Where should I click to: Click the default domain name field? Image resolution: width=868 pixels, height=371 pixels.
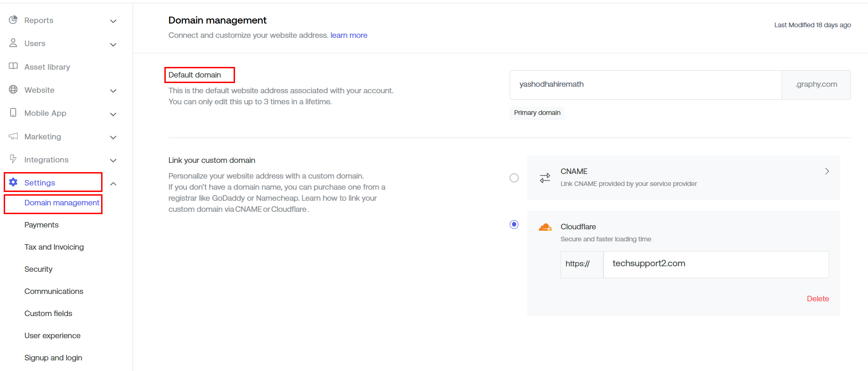(645, 84)
